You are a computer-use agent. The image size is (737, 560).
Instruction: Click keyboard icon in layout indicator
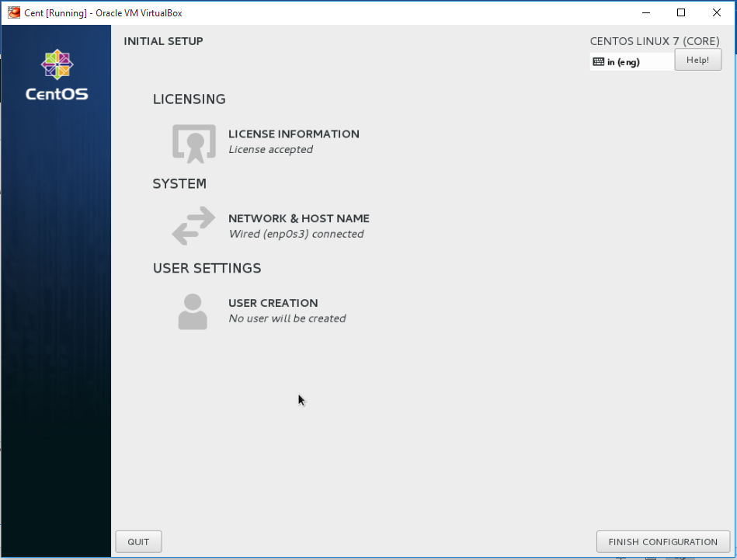pos(598,61)
